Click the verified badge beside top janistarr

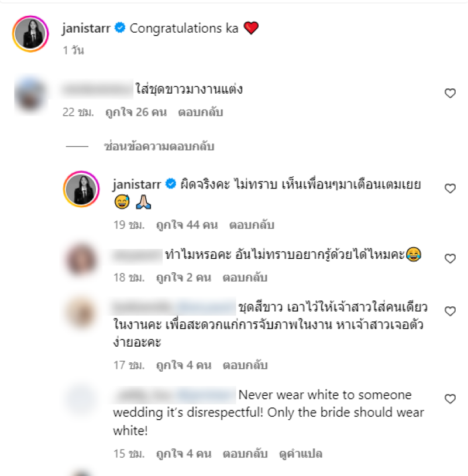click(120, 28)
